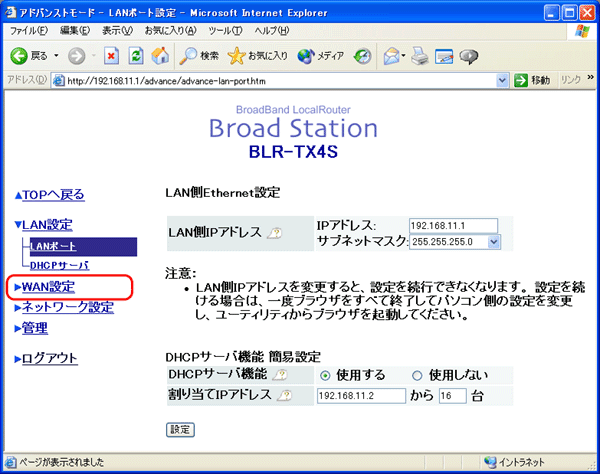Open the 表示(V) menu
600x474 pixels.
(117, 31)
